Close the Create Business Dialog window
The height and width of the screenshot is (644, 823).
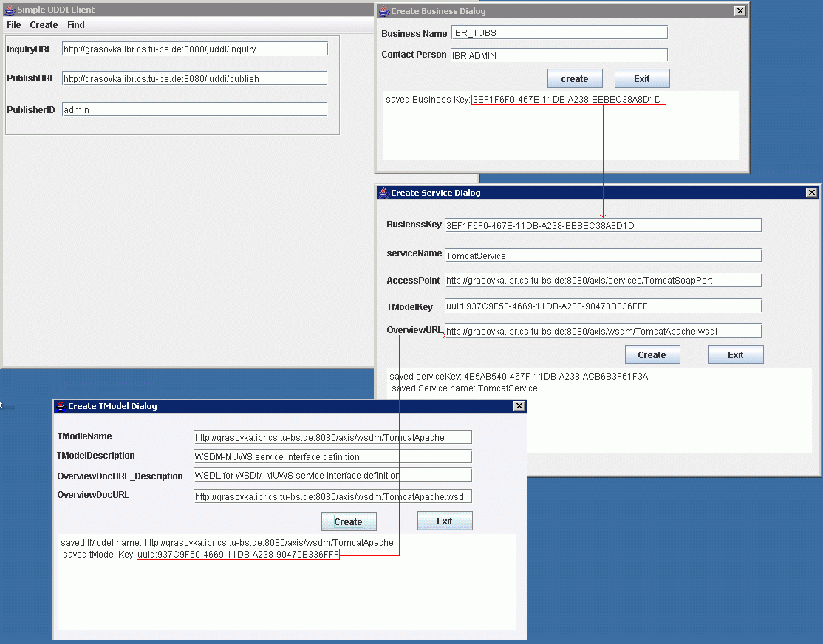coord(740,11)
